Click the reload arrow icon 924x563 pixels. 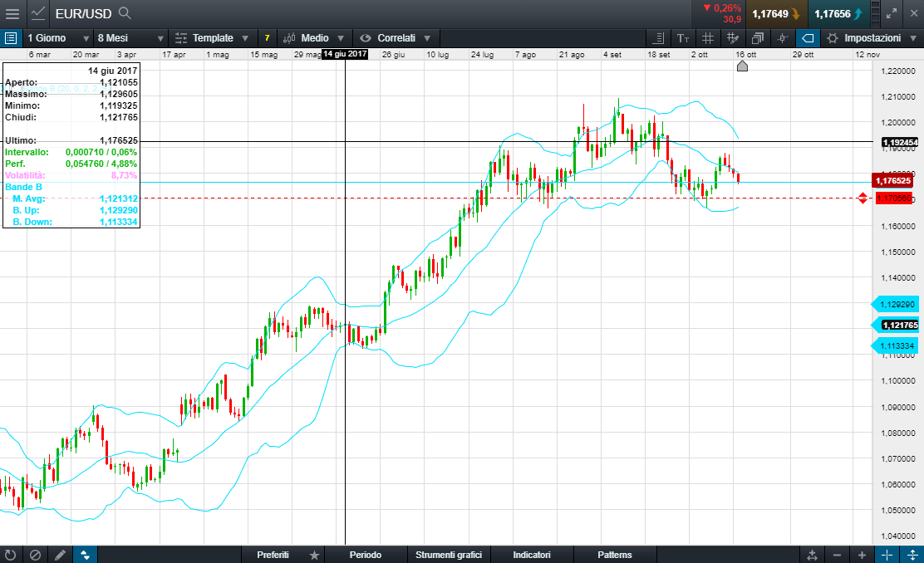11,555
